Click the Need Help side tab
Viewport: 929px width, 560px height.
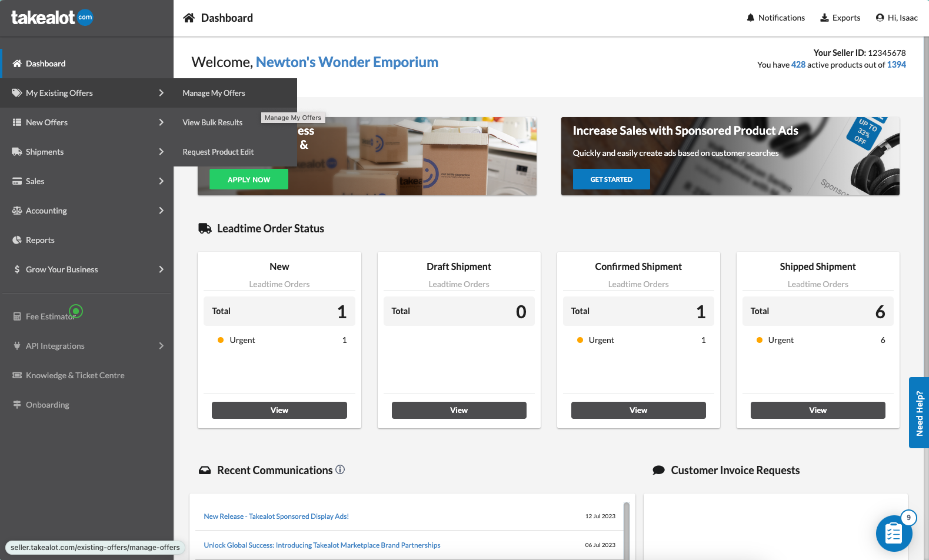click(919, 413)
